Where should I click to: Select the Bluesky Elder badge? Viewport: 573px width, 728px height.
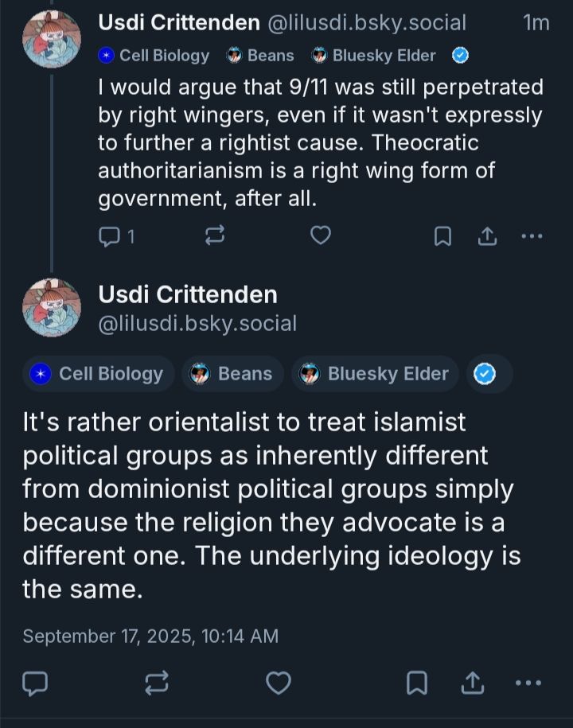pyautogui.click(x=374, y=374)
